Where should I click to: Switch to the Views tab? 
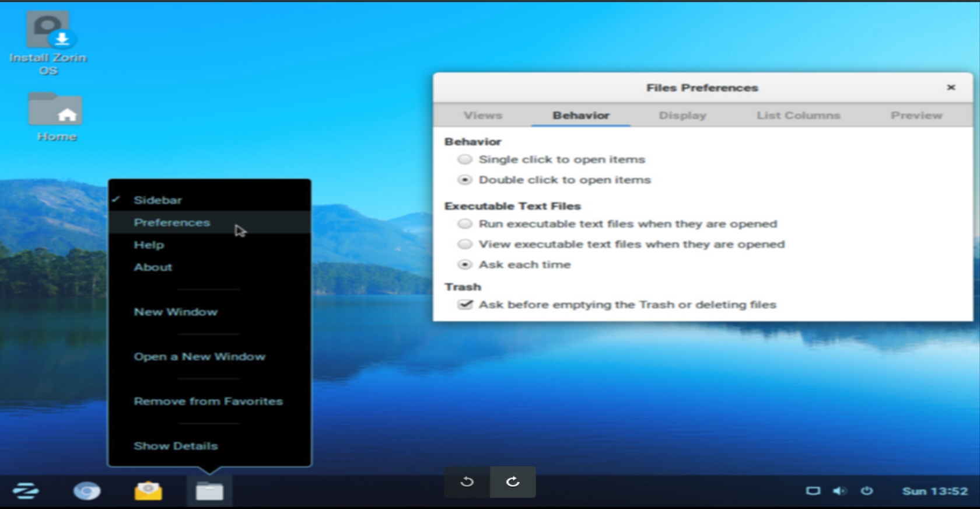(482, 116)
